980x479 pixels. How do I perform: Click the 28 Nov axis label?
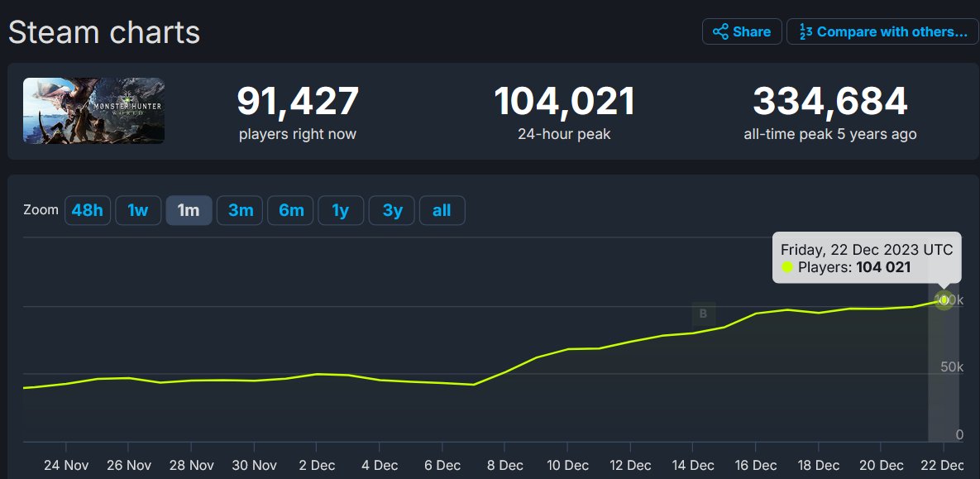coord(191,465)
